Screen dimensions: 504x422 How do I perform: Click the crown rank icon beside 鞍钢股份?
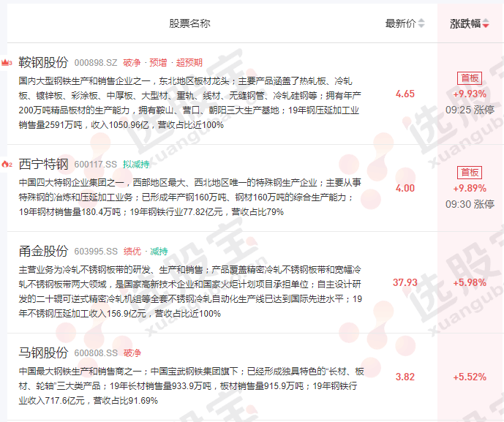[x=7, y=62]
